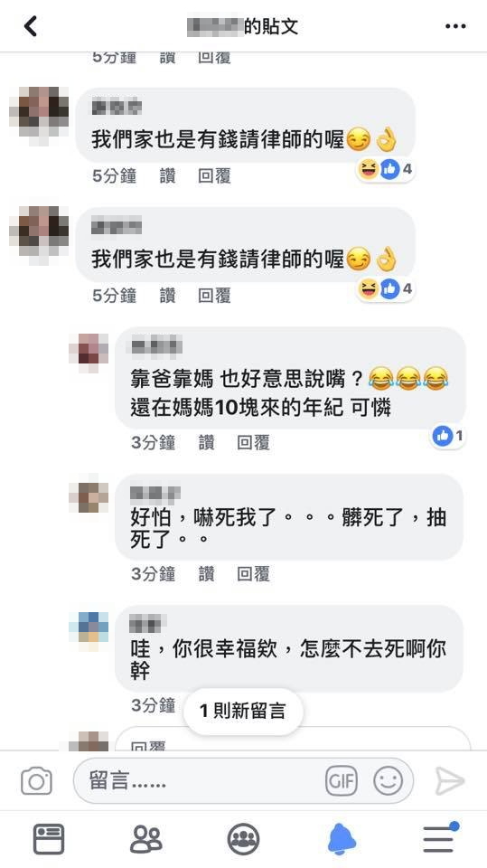Open profile picture beside 哇，你很幸福欸 comment
This screenshot has width=487, height=868.
coord(89,632)
